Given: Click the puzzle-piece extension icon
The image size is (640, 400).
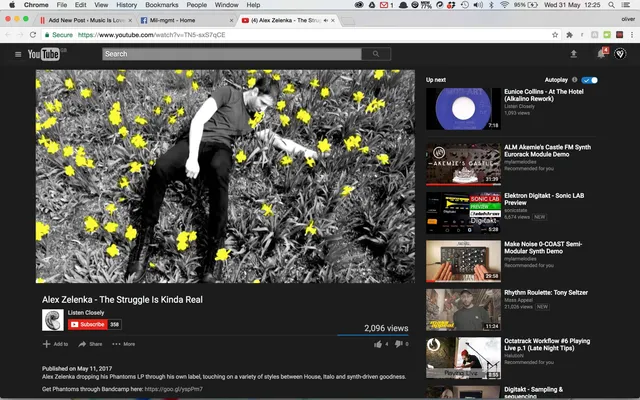Looking at the screenshot, I should (569, 35).
